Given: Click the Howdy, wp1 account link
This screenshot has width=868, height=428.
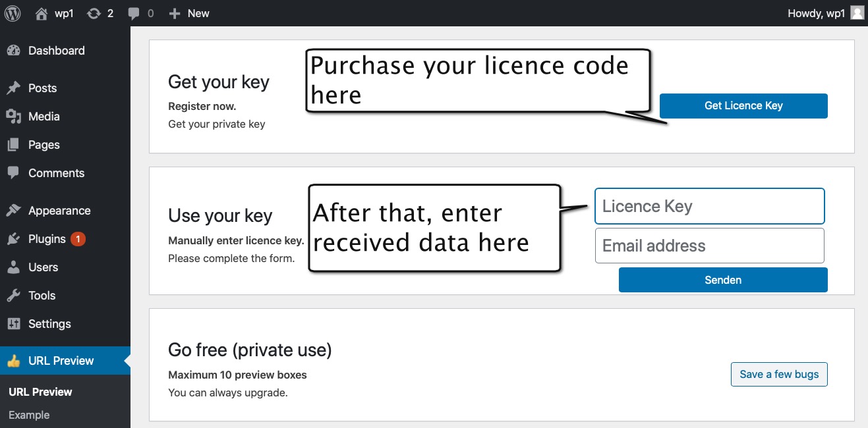Looking at the screenshot, I should click(x=816, y=13).
